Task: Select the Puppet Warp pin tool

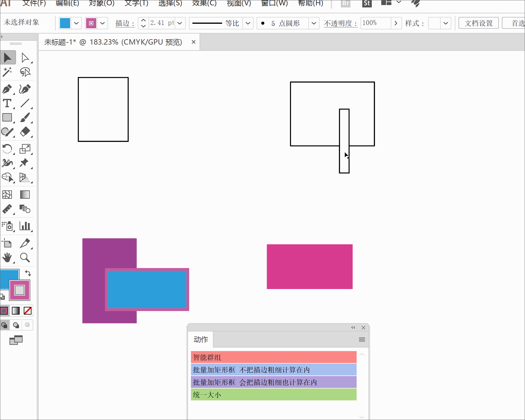Action: [25, 163]
